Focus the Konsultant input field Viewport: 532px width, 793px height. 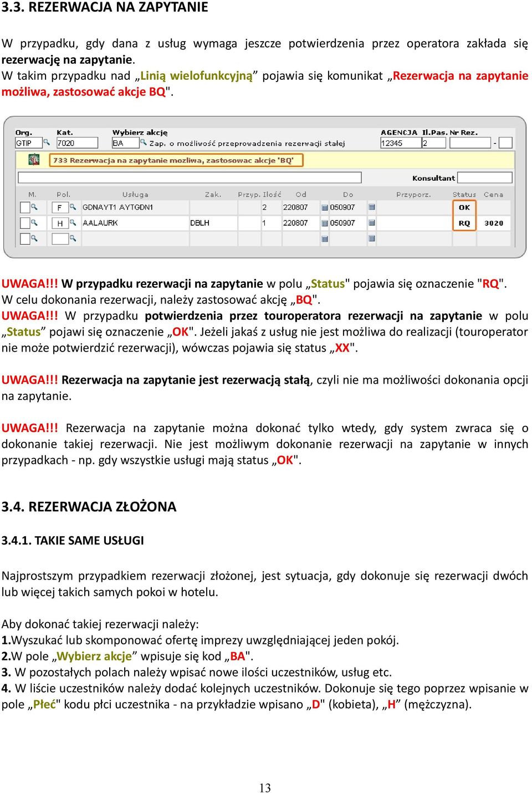pyautogui.click(x=484, y=177)
